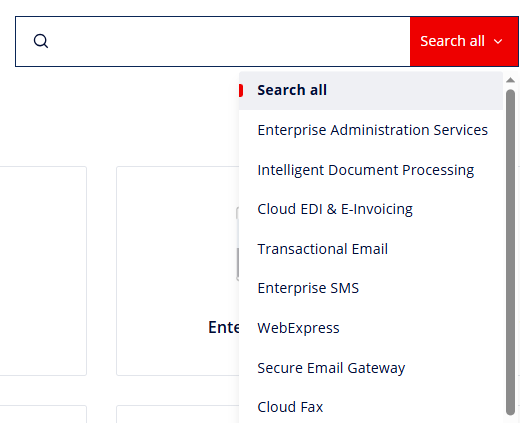This screenshot has width=520, height=423.
Task: Focus the empty search text field
Action: tap(230, 41)
